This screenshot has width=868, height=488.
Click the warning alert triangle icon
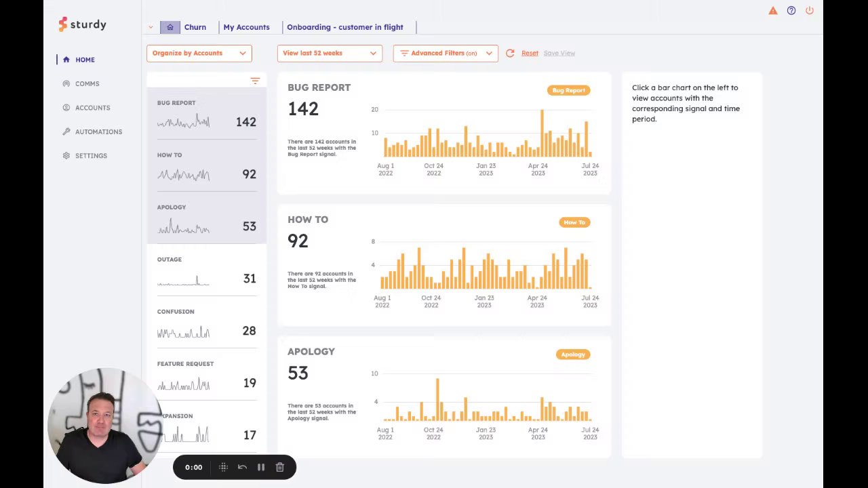(x=772, y=11)
